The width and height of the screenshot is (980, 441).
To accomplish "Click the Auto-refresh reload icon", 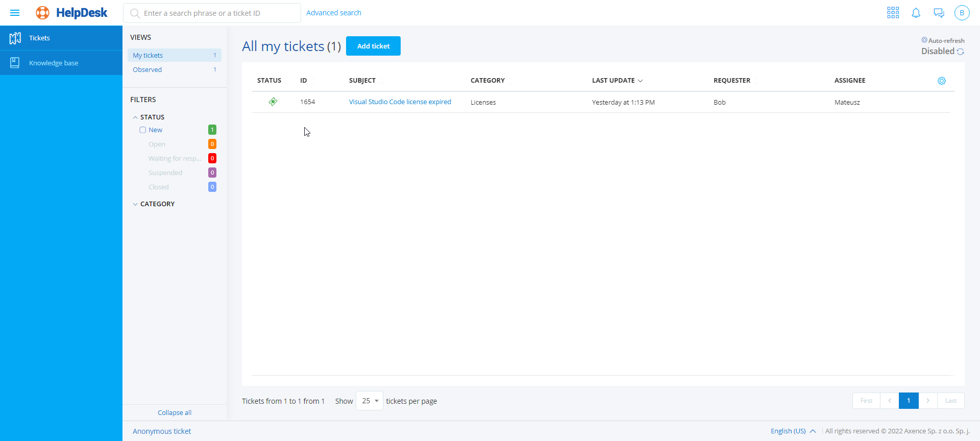I will click(x=960, y=52).
